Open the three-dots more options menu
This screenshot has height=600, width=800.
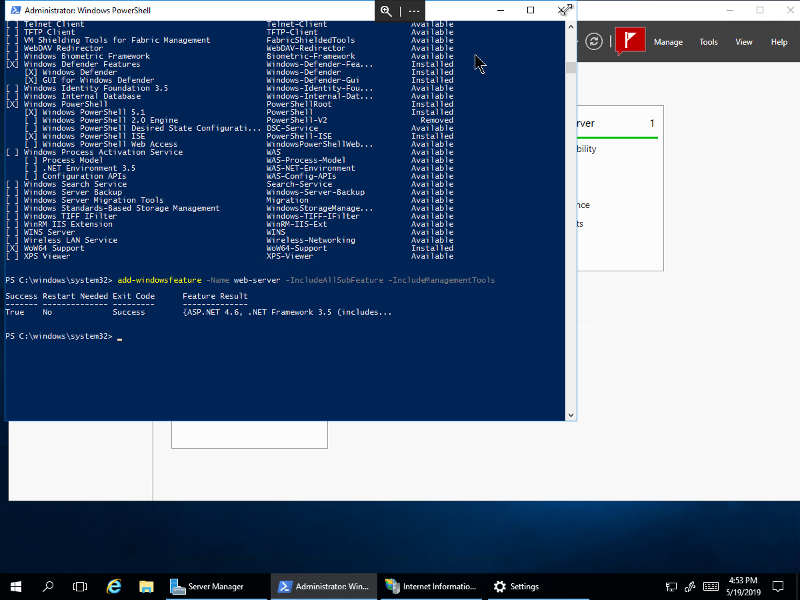(x=414, y=11)
